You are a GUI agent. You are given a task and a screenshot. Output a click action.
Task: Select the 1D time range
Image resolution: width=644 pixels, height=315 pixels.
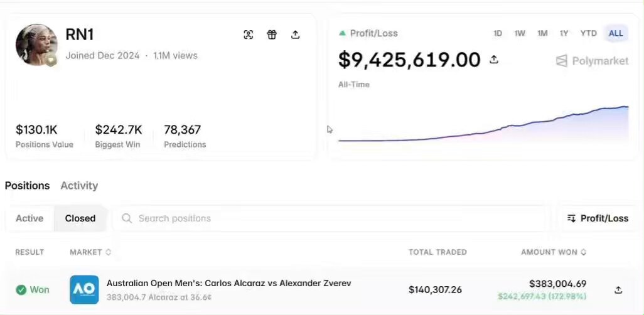tap(497, 34)
